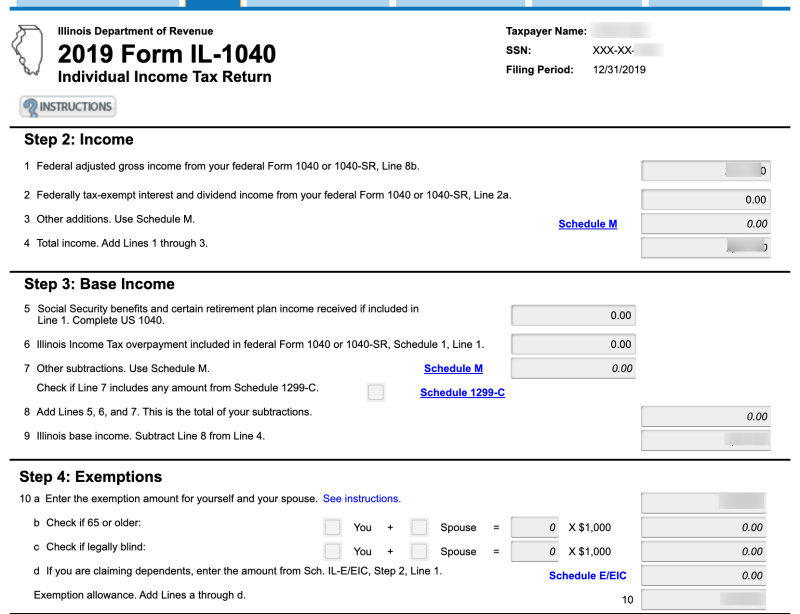Check the 65 or older Spouse checkbox
The width and height of the screenshot is (800, 614).
pos(419,527)
